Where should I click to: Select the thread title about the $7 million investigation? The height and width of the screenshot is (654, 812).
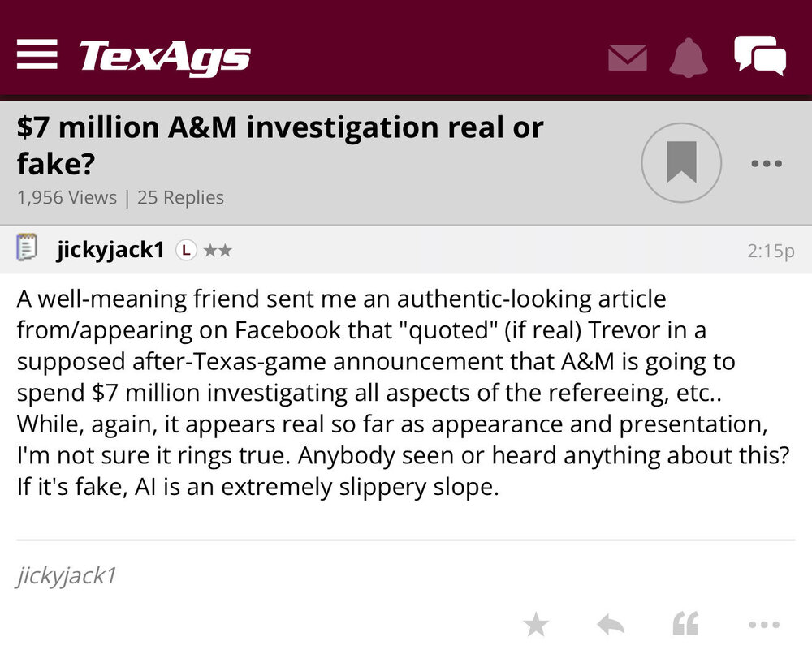279,144
